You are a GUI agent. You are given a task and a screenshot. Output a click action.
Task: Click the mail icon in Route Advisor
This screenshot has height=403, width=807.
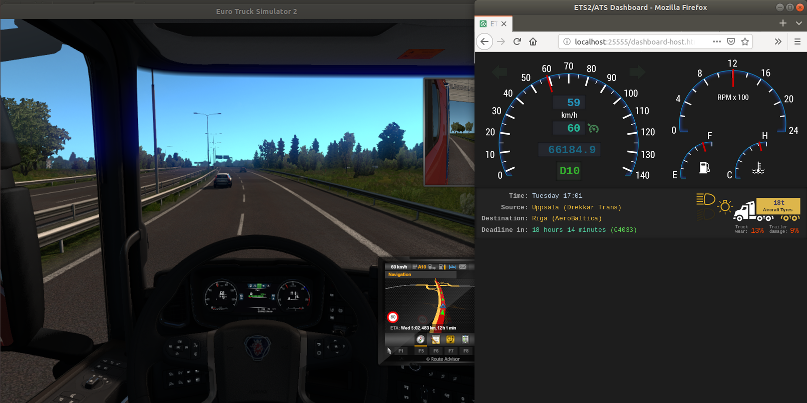click(463, 267)
